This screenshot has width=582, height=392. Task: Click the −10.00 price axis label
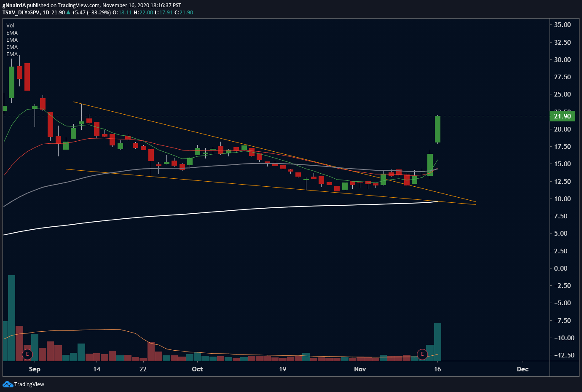tap(564, 338)
